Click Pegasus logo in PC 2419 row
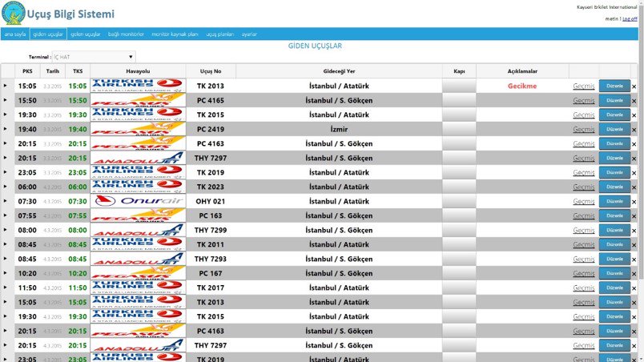This screenshot has height=362, width=644. pos(138,129)
